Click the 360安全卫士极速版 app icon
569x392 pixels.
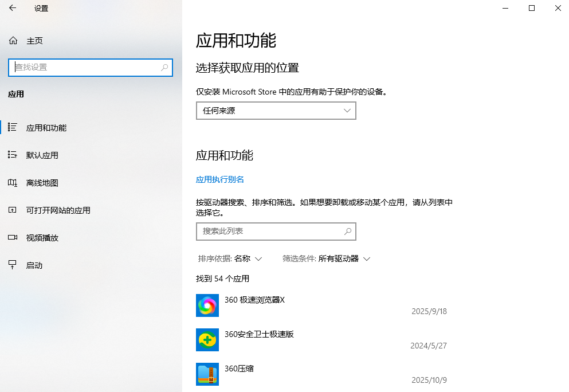[207, 339]
